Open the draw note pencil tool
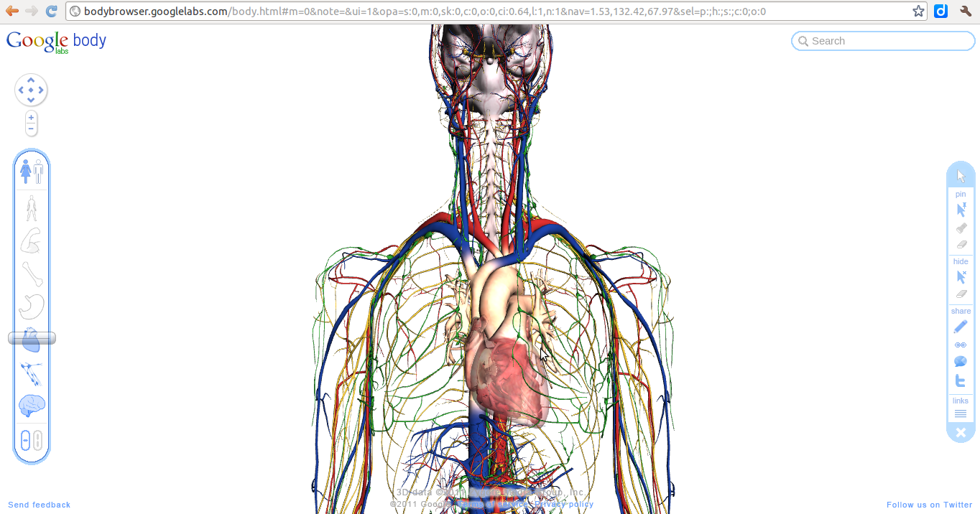Viewport: 980px width, 514px height. coord(961,327)
